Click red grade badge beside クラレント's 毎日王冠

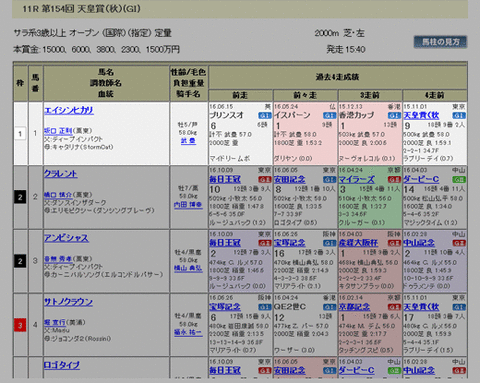point(265,180)
